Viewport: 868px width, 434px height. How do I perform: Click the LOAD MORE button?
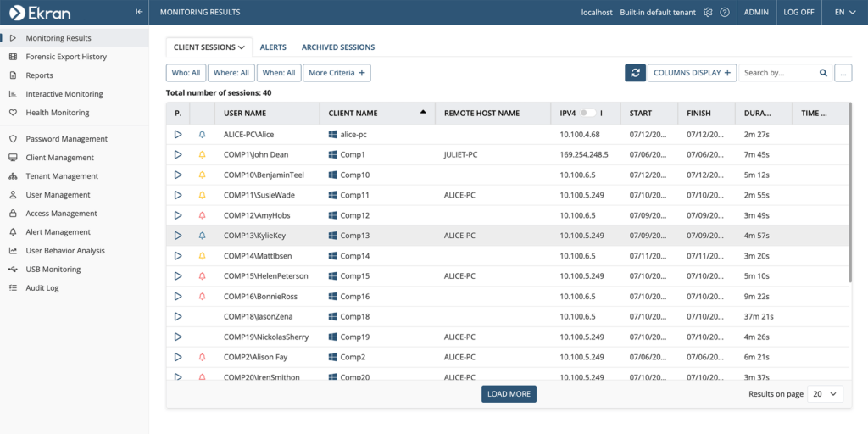(509, 394)
